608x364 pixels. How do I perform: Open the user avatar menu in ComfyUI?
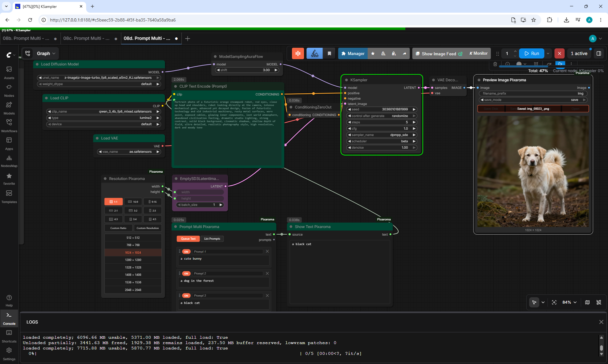click(596, 39)
